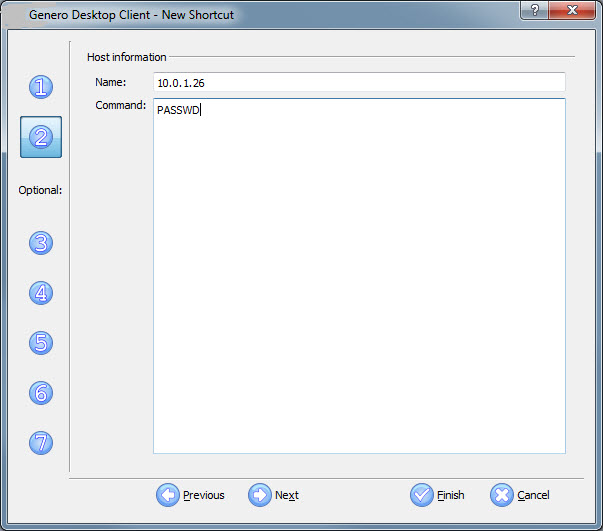Viewport: 603px width, 531px height.
Task: Switch to optional step 5
Action: click(x=41, y=343)
